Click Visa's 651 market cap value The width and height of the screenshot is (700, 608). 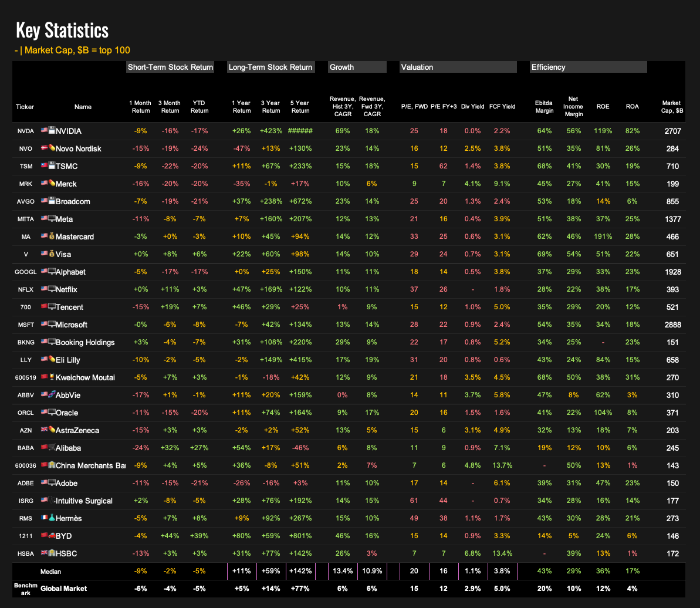pyautogui.click(x=672, y=255)
